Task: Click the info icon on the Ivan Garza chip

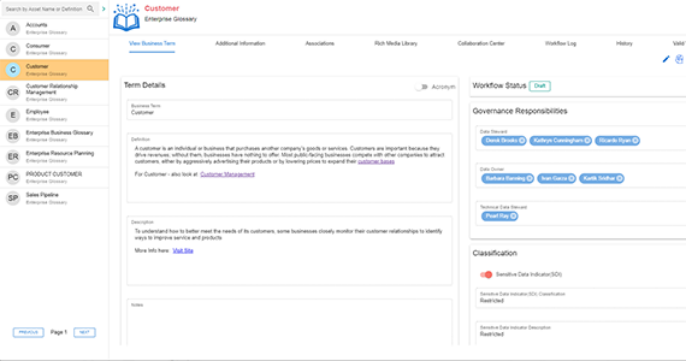Action: [x=571, y=179]
